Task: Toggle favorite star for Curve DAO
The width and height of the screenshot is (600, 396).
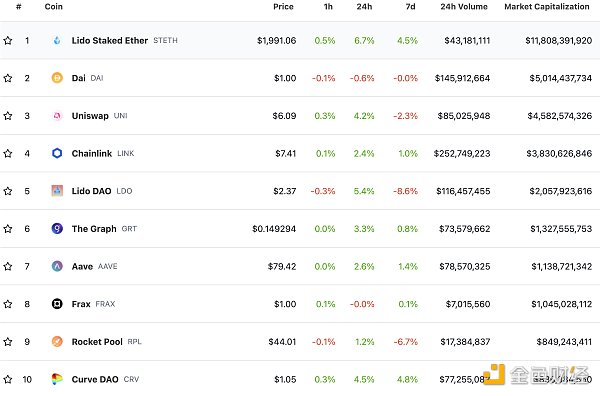Action: (8, 379)
